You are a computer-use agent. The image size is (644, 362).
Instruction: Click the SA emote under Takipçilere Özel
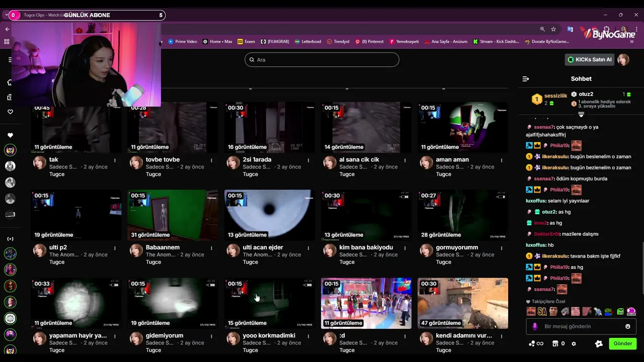[x=542, y=312]
